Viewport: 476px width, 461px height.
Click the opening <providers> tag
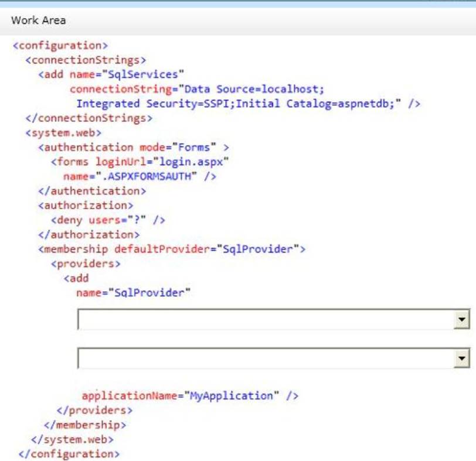point(86,264)
